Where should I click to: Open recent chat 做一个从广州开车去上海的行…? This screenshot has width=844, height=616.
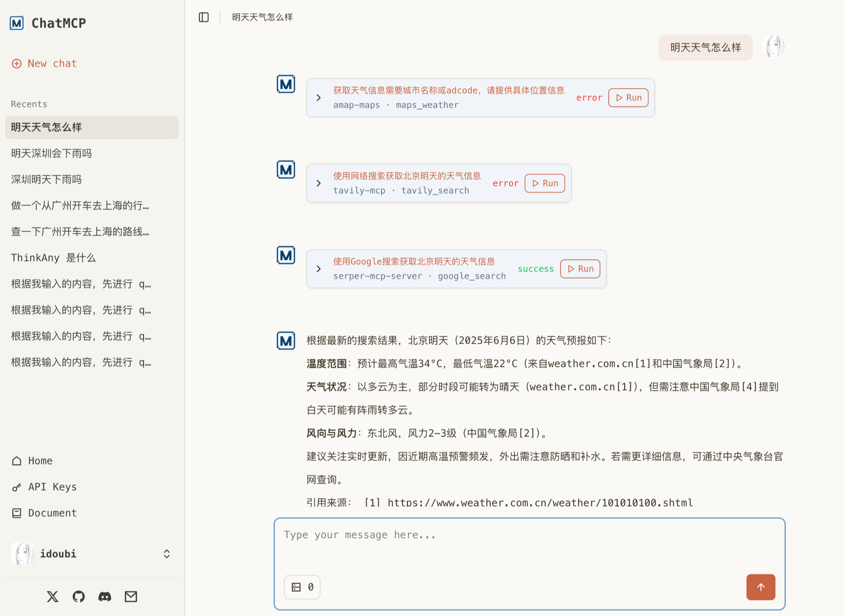(92, 205)
